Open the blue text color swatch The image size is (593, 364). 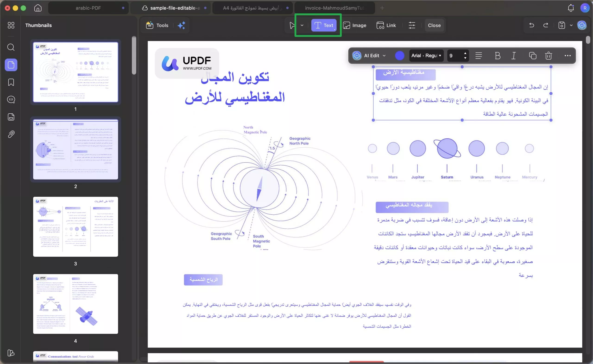(x=400, y=56)
